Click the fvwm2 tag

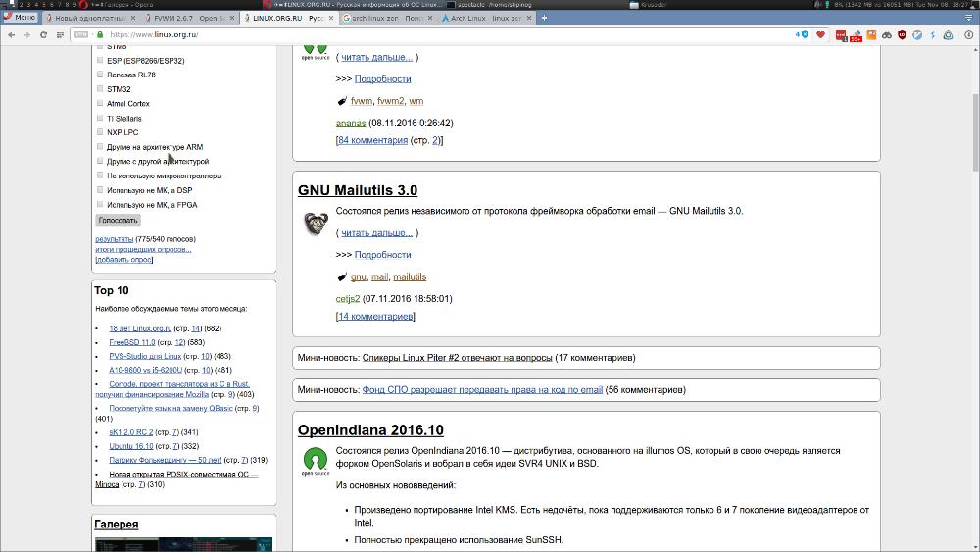(391, 101)
